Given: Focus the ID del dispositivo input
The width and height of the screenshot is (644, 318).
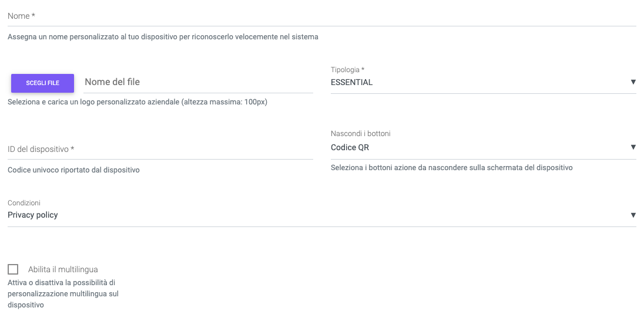Looking at the screenshot, I should tap(160, 150).
